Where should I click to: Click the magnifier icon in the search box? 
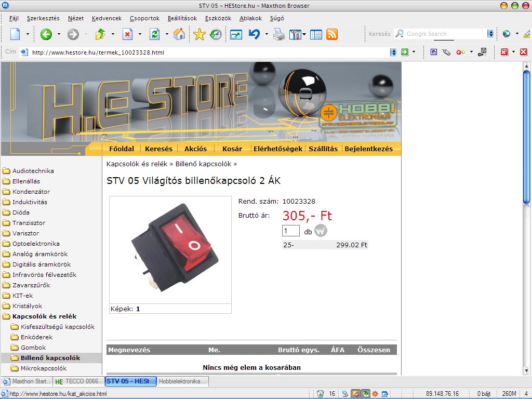coord(400,34)
